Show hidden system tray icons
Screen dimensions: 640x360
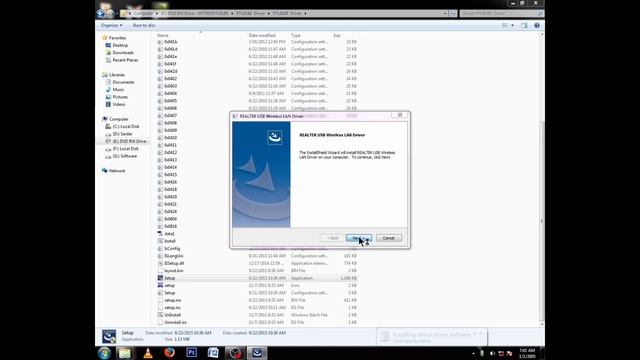pos(473,353)
